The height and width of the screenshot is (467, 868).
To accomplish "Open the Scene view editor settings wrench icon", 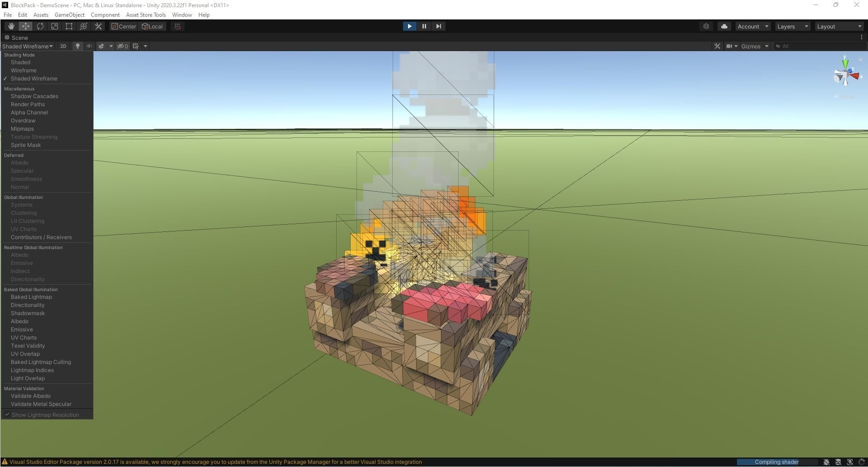I will (x=718, y=46).
